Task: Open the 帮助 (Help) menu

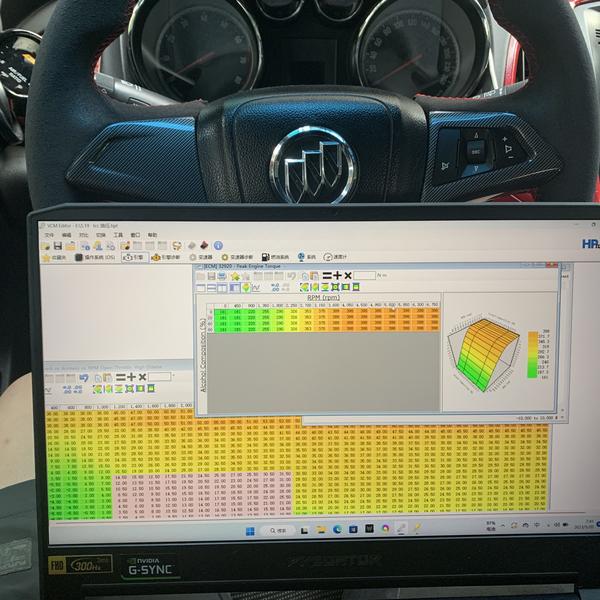Action: pyautogui.click(x=152, y=235)
